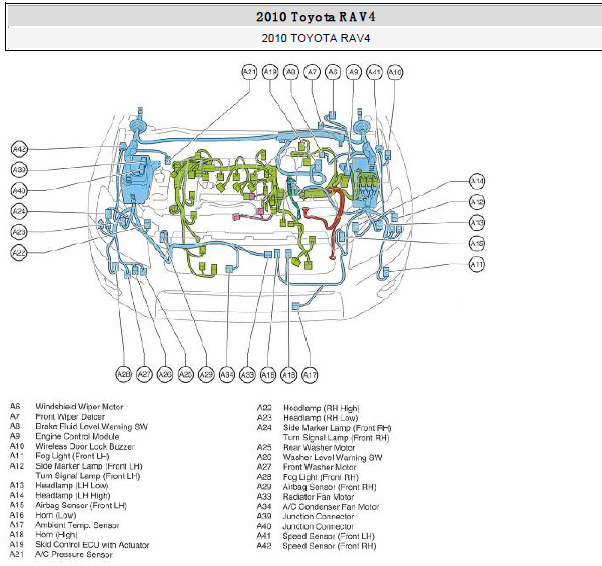The height and width of the screenshot is (566, 602).
Task: Click "Airbag Sensor (Front RH)" legend text
Action: (x=329, y=487)
